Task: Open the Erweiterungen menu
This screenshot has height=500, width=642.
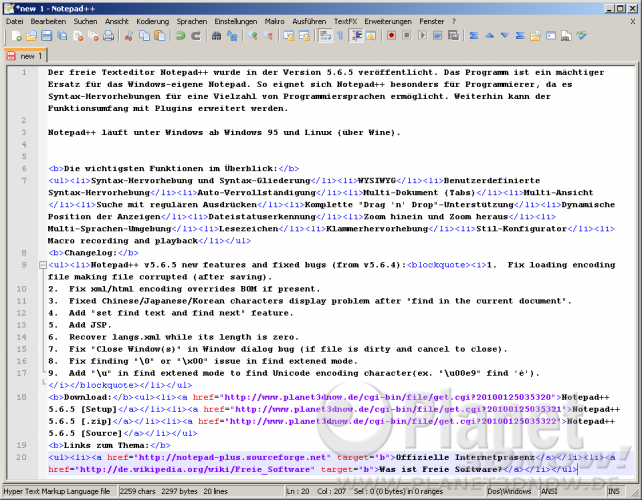Action: [x=388, y=21]
